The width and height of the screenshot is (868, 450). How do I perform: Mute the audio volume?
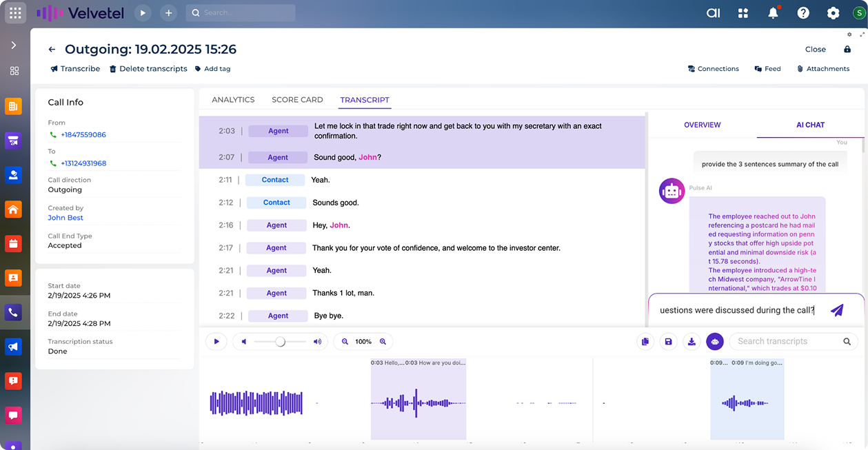point(244,341)
